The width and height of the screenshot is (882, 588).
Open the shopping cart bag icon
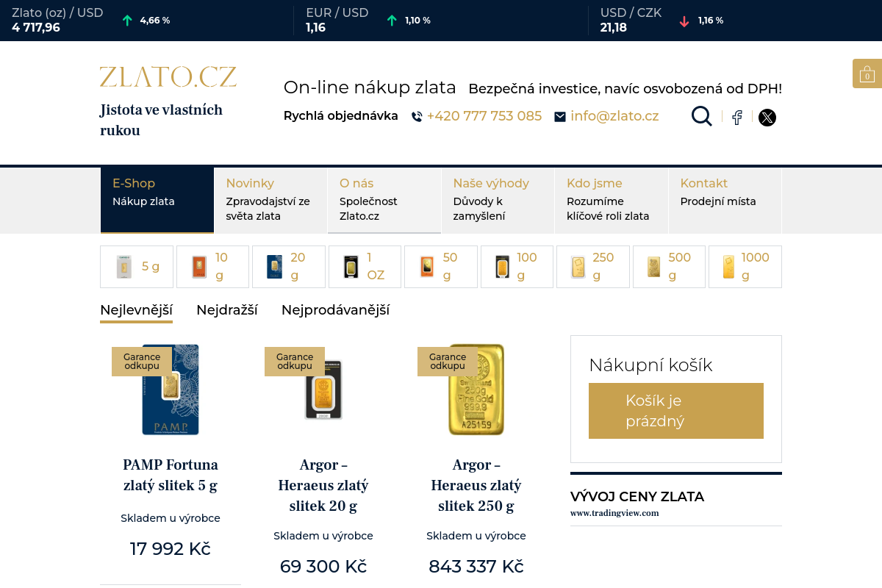tap(867, 74)
